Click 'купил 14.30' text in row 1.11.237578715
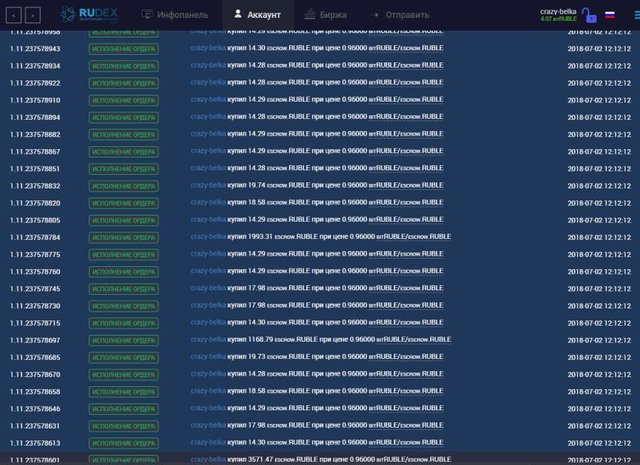Image resolution: width=640 pixels, height=465 pixels. [247, 323]
